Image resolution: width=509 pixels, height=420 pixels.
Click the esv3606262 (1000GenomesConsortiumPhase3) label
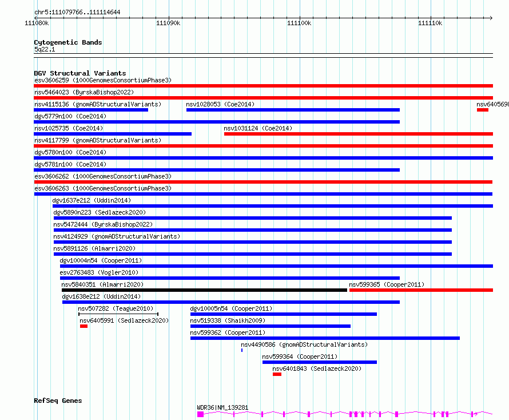coord(103,176)
